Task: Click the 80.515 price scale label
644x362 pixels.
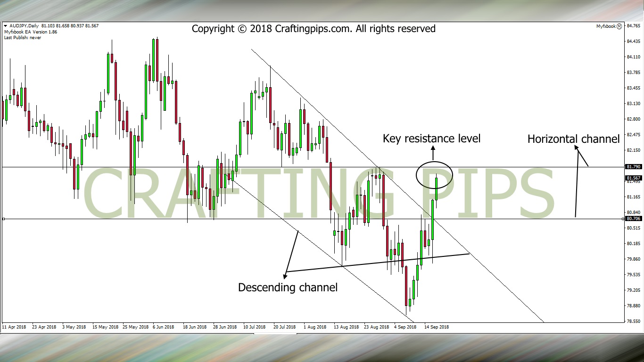Action: [x=633, y=228]
